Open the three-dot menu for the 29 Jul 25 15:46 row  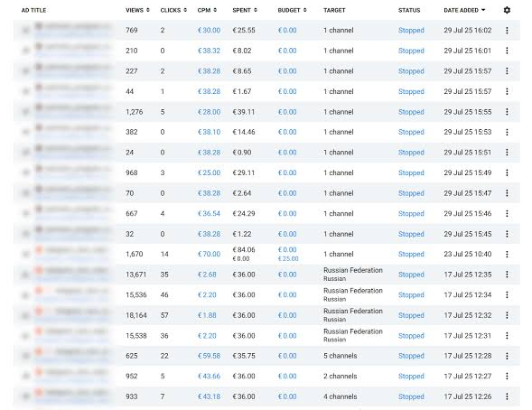coord(507,213)
